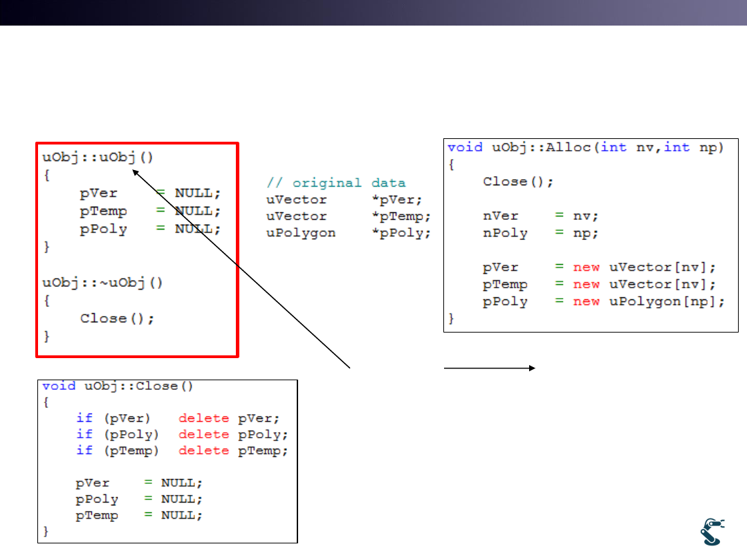Click the dark gradient title bar
Image resolution: width=747 pixels, height=560 pixels.
click(x=373, y=12)
